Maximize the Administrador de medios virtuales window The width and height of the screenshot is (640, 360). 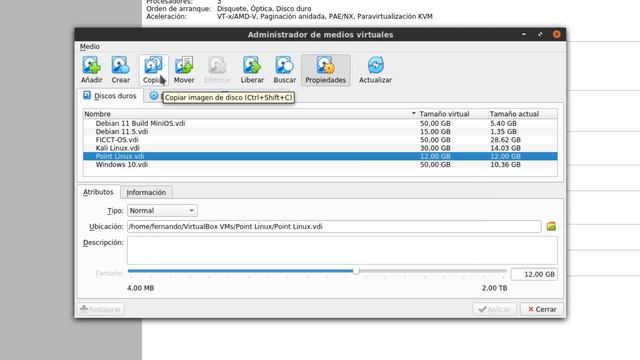540,35
